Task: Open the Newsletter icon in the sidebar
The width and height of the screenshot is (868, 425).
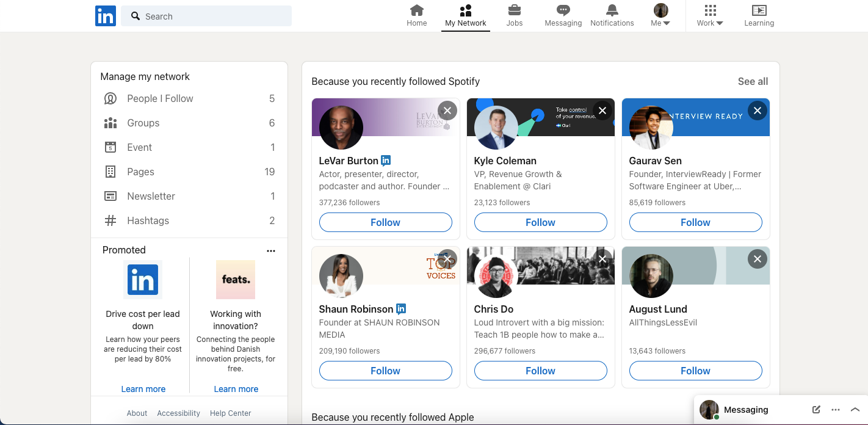Action: click(x=110, y=196)
